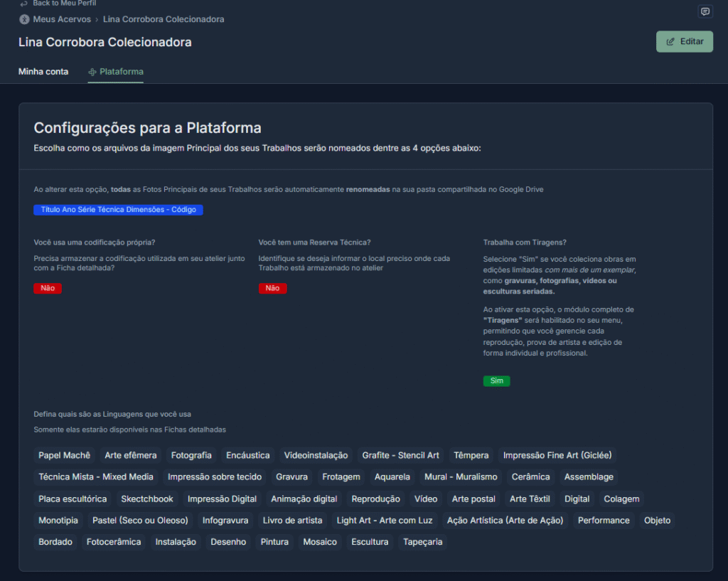Click the Plataforma tab icon
Image resolution: width=728 pixels, height=581 pixels.
click(92, 72)
